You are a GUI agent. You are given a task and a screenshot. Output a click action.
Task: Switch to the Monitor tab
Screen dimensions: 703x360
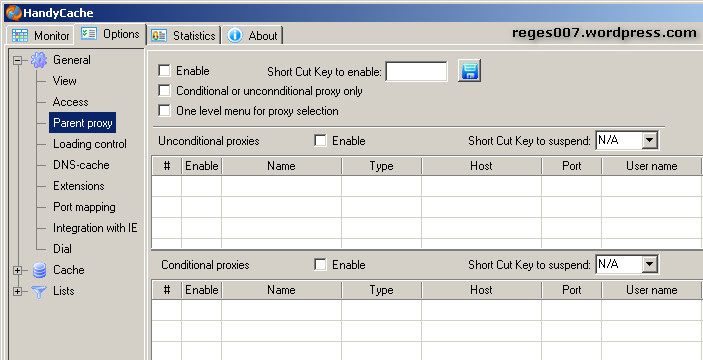click(x=40, y=35)
